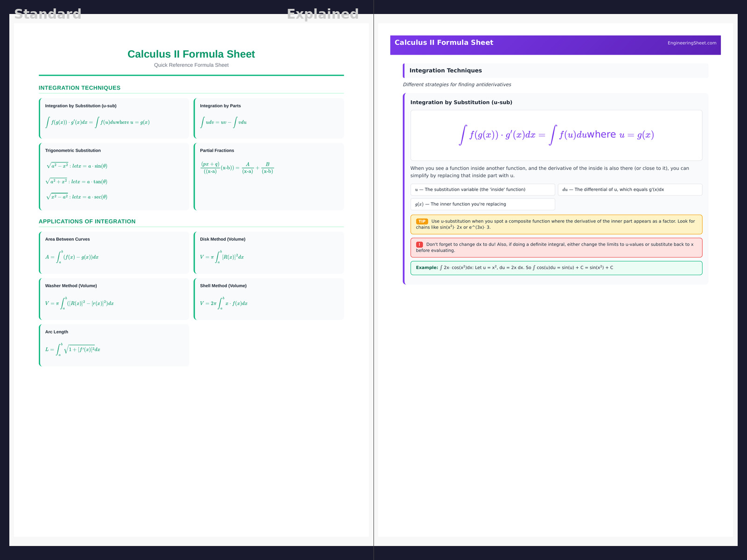
Task: Click the Applications of Integration heading
Action: click(87, 222)
